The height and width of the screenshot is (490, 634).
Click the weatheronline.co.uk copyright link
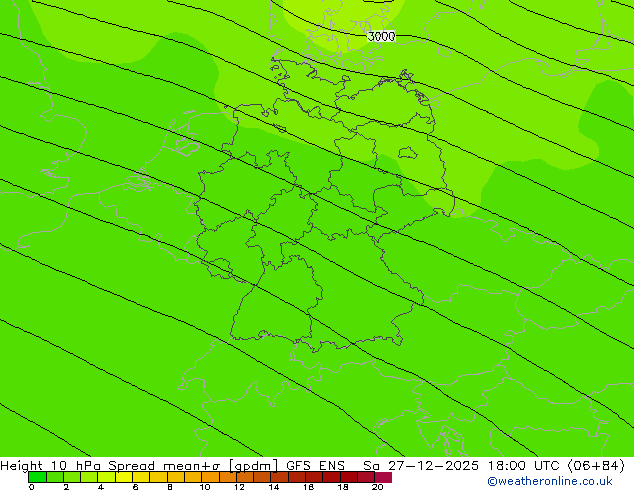tap(550, 481)
